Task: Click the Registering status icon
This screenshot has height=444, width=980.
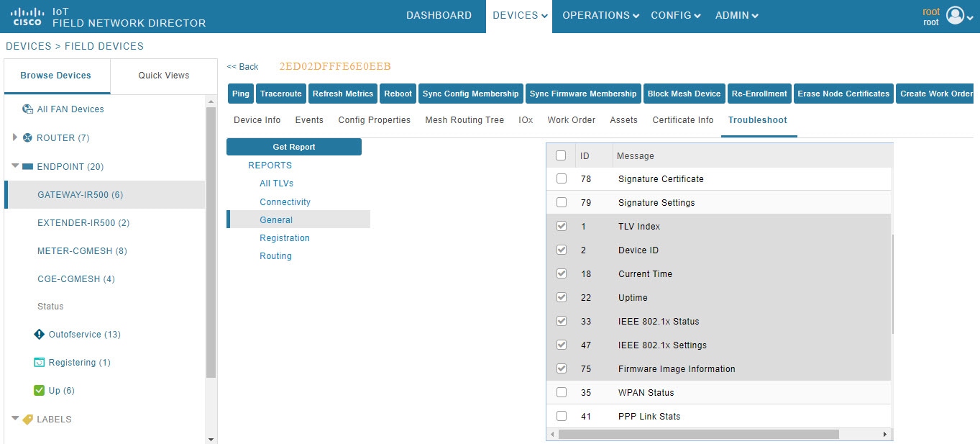Action: [40, 363]
